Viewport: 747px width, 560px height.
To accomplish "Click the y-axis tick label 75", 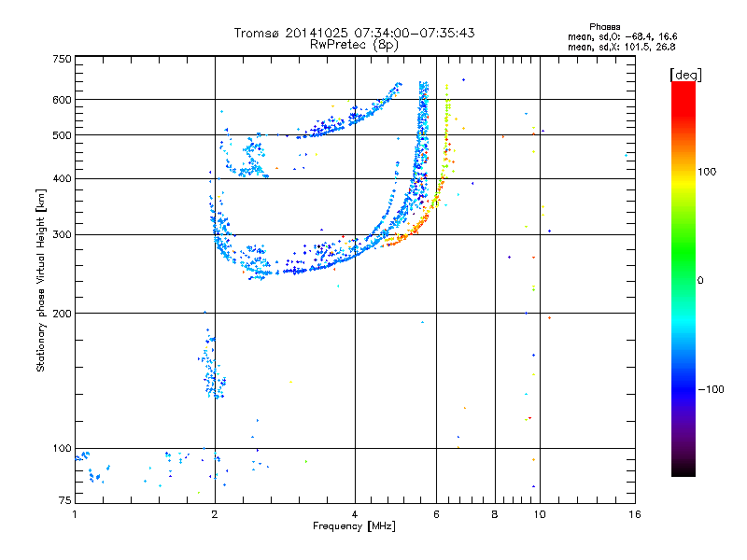I will click(x=65, y=500).
